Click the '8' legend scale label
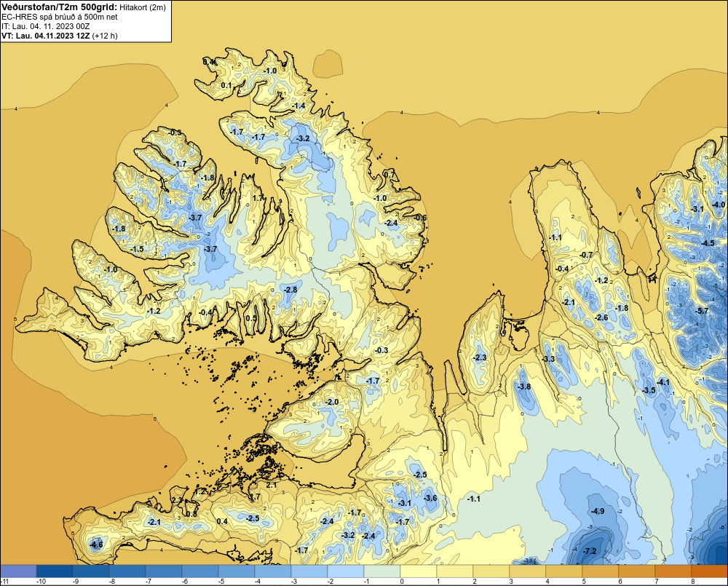The width and height of the screenshot is (728, 586). [693, 582]
